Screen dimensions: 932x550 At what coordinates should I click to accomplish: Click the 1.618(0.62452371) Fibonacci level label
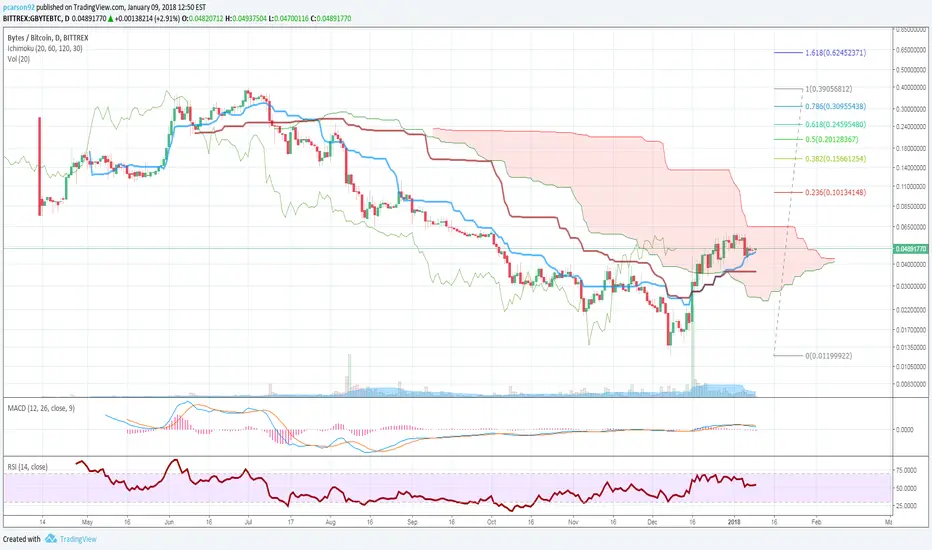click(835, 53)
